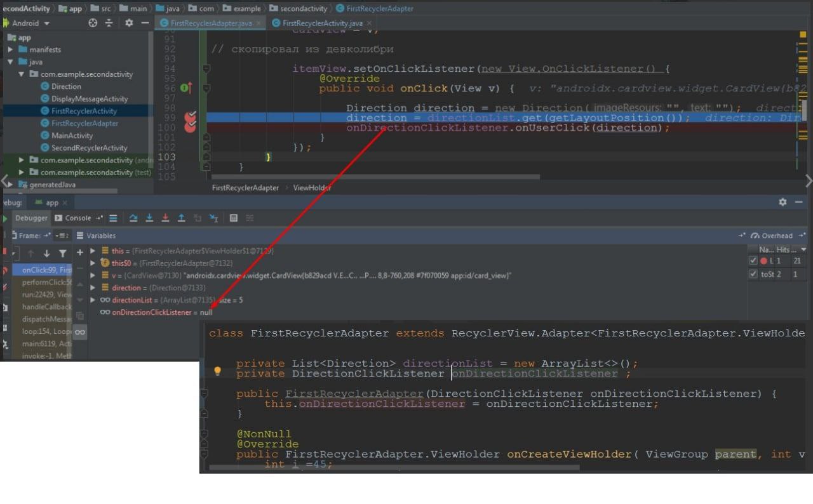
Task: Click the Step Into debugger icon
Action: tap(149, 218)
